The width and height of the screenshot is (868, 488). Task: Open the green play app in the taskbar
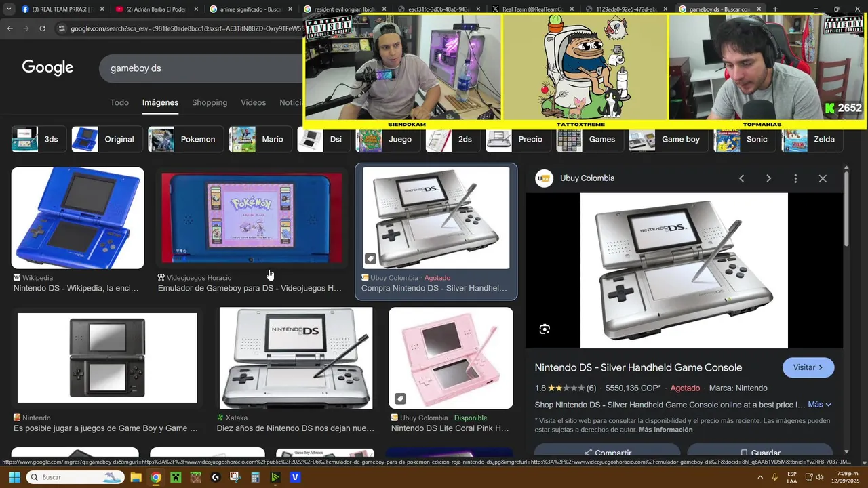point(275,477)
